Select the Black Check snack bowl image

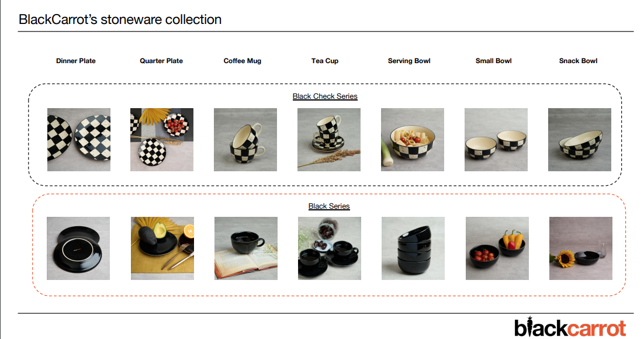(580, 140)
